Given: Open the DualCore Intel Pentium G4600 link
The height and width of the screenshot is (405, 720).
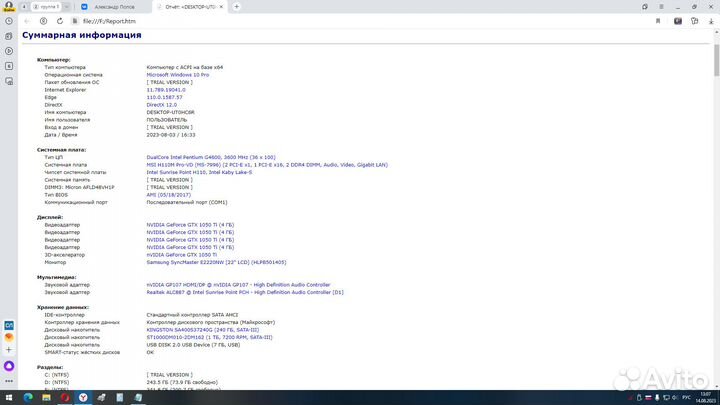Looking at the screenshot, I should (x=210, y=157).
